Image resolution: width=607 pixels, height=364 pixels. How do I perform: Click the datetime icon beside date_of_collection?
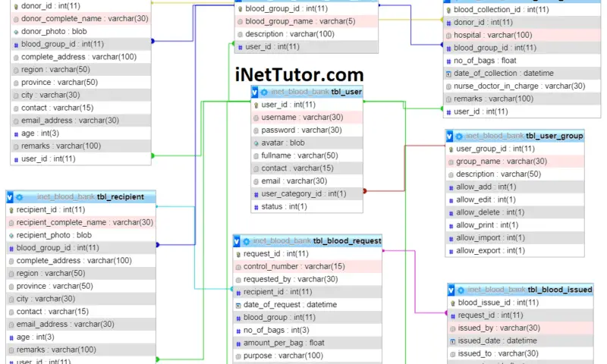[x=449, y=73]
